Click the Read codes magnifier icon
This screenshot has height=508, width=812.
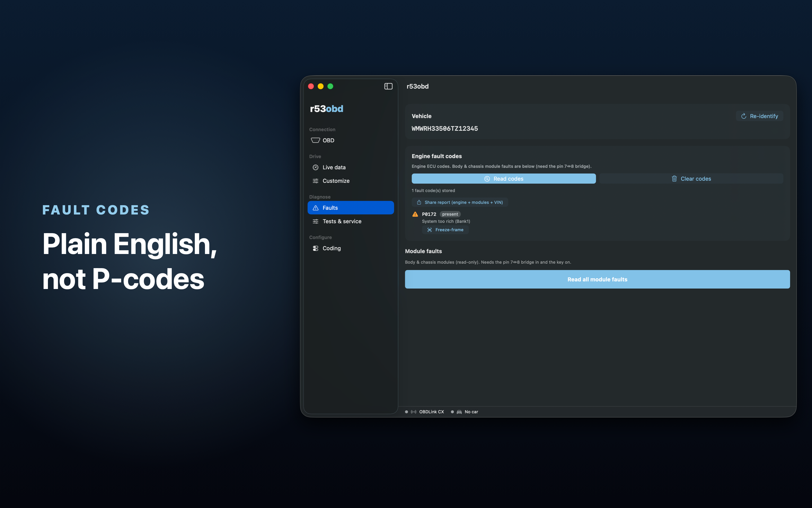pyautogui.click(x=487, y=179)
